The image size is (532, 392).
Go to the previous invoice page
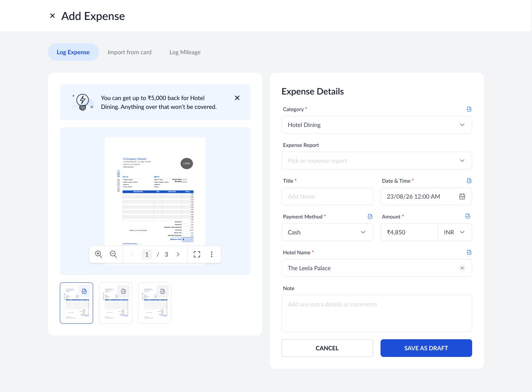pos(132,254)
